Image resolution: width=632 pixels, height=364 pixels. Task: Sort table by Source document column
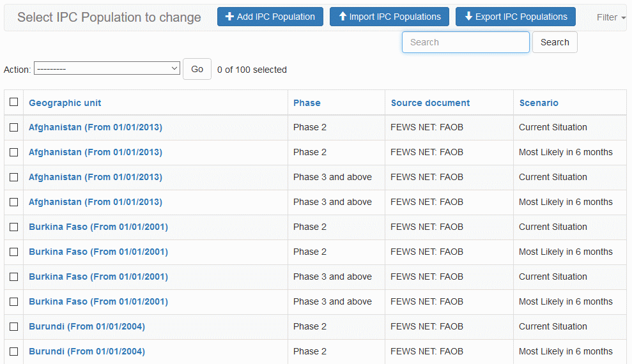coord(430,103)
